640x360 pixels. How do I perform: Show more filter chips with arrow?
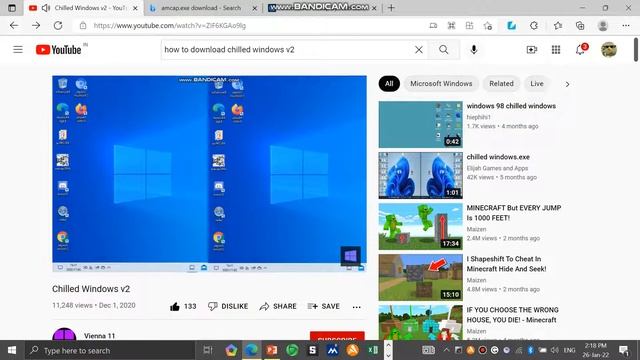coord(567,84)
